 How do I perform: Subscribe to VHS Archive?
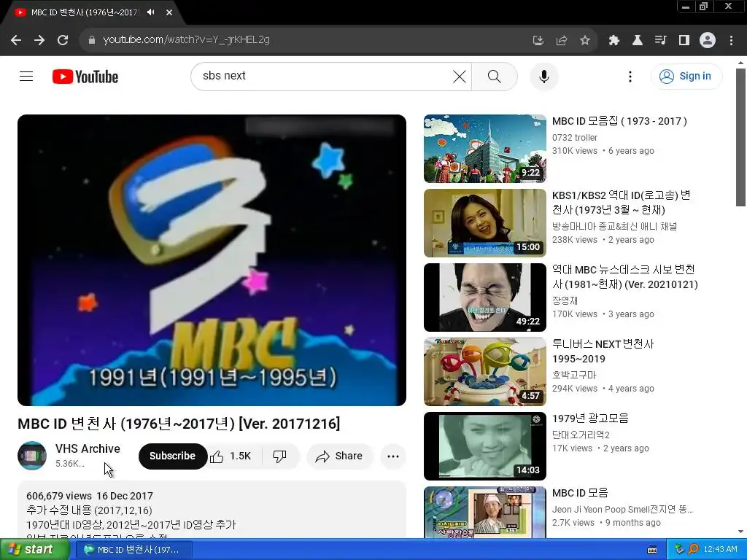point(172,456)
